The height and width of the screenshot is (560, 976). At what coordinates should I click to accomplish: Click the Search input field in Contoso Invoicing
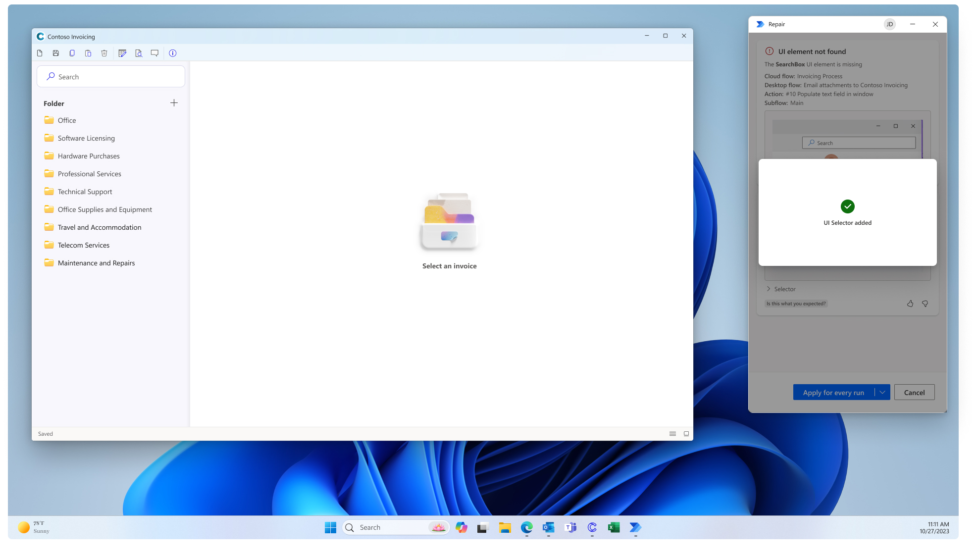(x=110, y=76)
